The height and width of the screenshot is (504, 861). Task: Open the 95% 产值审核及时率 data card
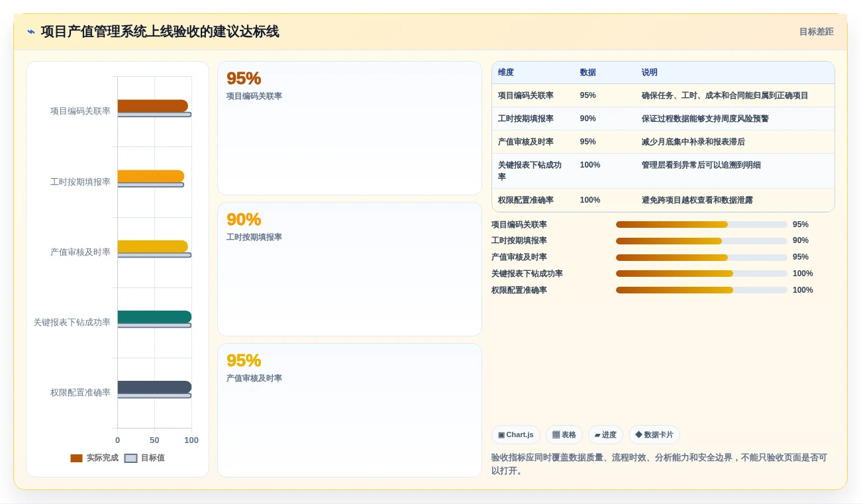coord(350,411)
